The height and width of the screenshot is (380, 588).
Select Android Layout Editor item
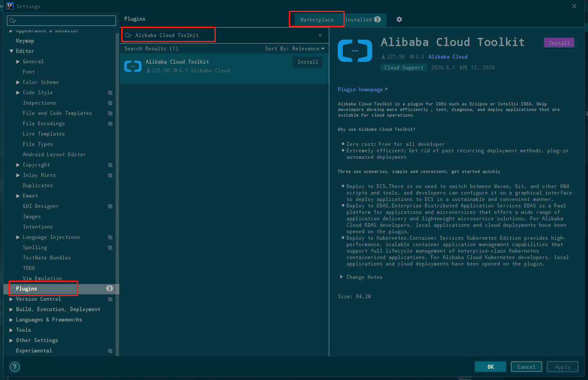click(x=54, y=154)
